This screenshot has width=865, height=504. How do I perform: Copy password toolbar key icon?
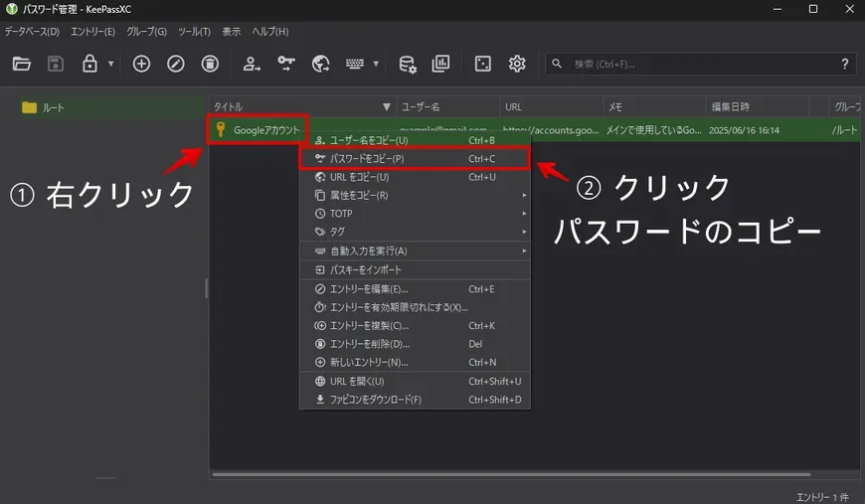[x=285, y=64]
